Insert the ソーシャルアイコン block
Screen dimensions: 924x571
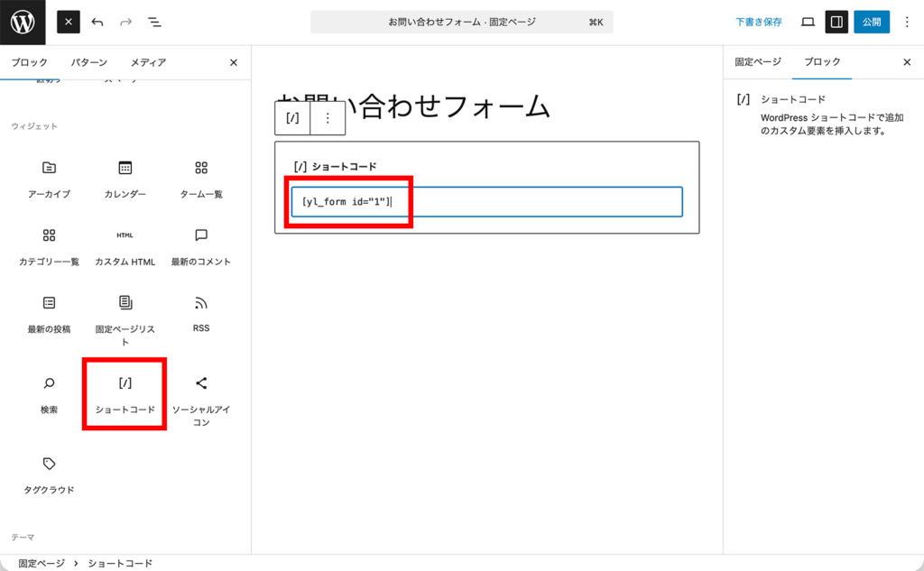click(199, 394)
